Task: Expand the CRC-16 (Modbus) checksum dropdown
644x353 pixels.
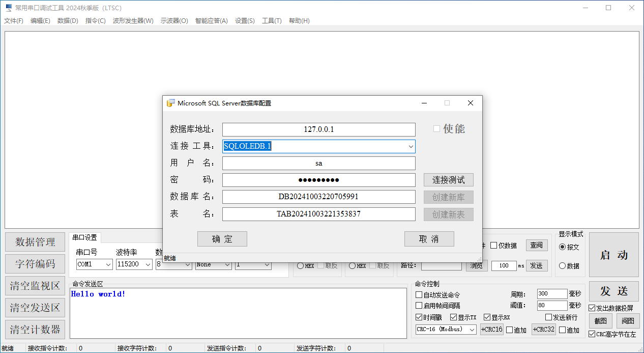Action: [x=472, y=330]
